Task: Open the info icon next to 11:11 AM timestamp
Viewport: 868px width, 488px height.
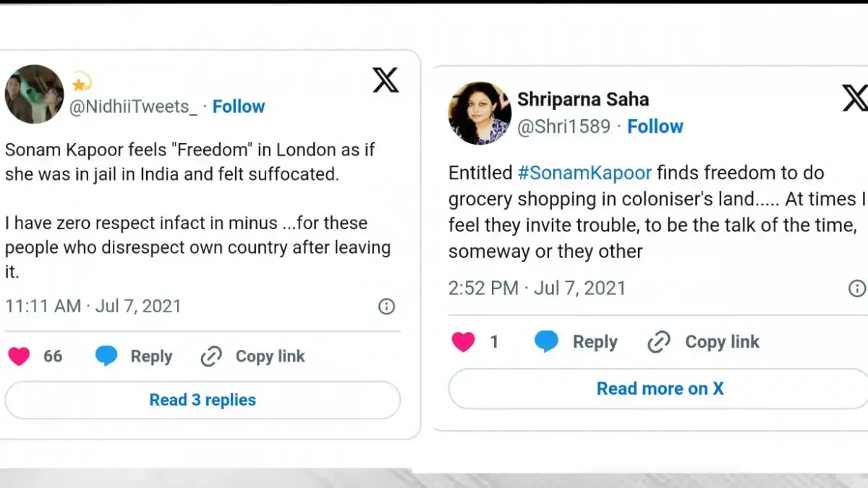Action: 386,306
